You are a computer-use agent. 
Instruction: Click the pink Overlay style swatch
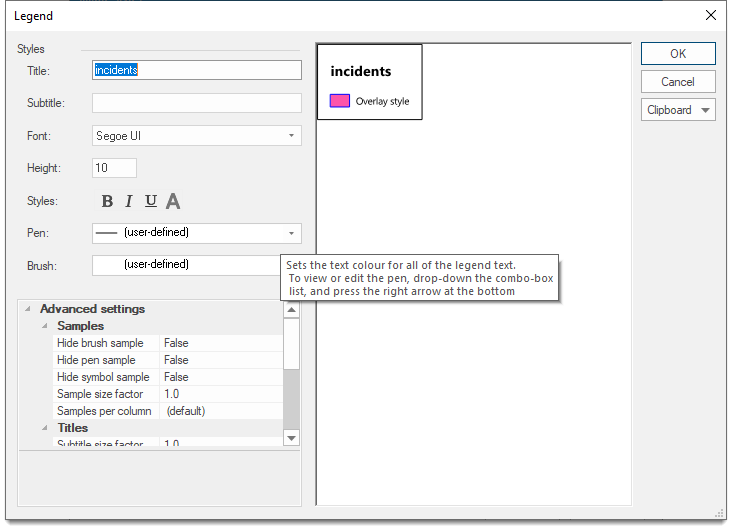click(340, 101)
